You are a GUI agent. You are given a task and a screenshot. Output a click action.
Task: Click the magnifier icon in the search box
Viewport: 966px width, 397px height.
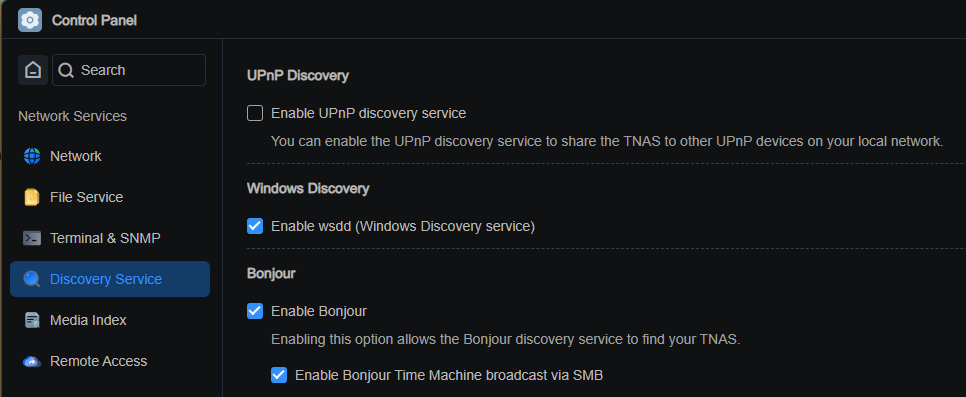67,70
